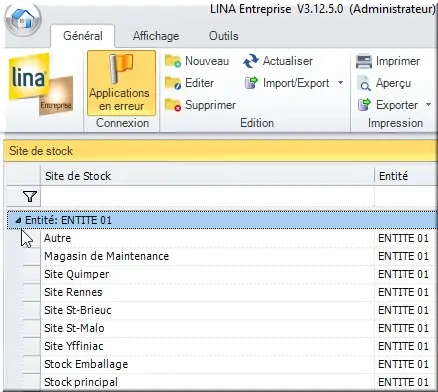Open the home application button
This screenshot has width=438, height=392.
pos(23,18)
